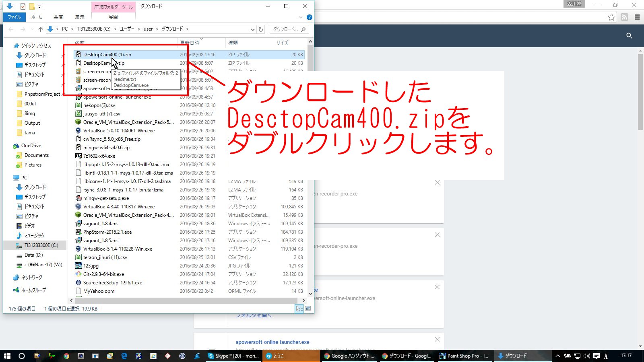Image resolution: width=644 pixels, height=362 pixels.
Task: Open the Quick Access Toolbar customize dropdown
Action: coord(39,6)
